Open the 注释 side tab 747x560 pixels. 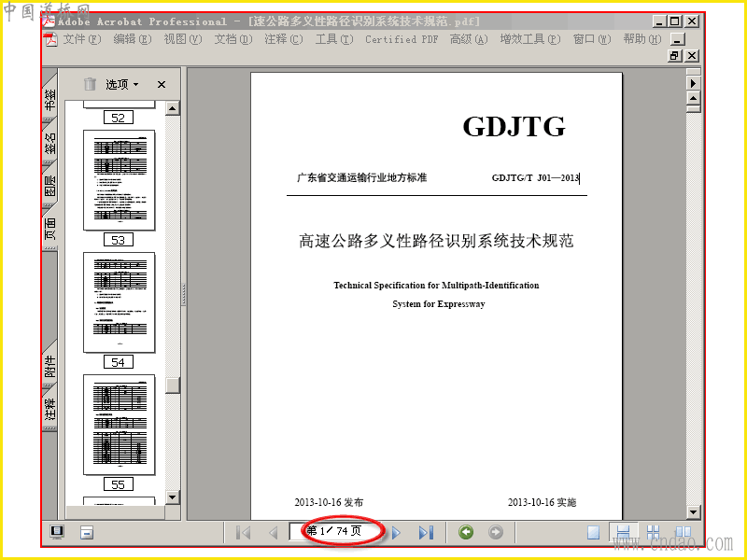click(50, 409)
